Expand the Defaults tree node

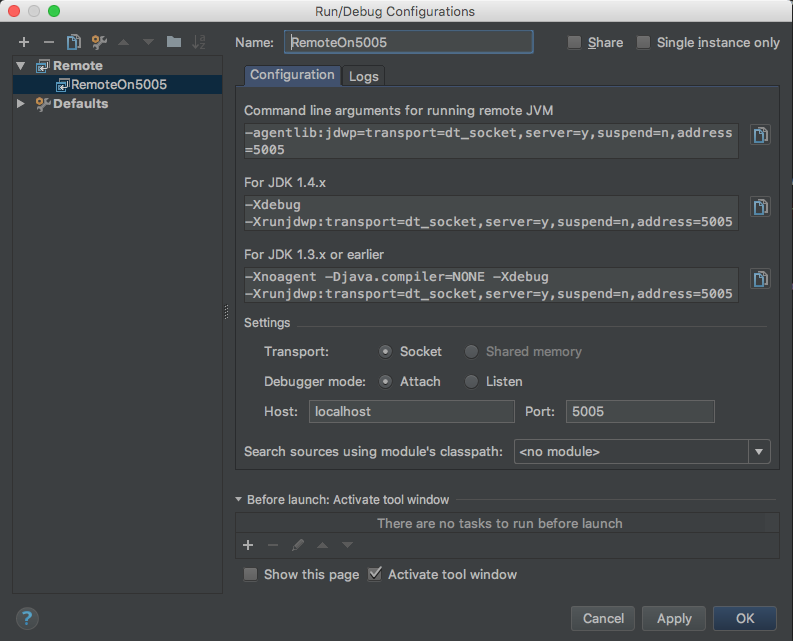(22, 103)
